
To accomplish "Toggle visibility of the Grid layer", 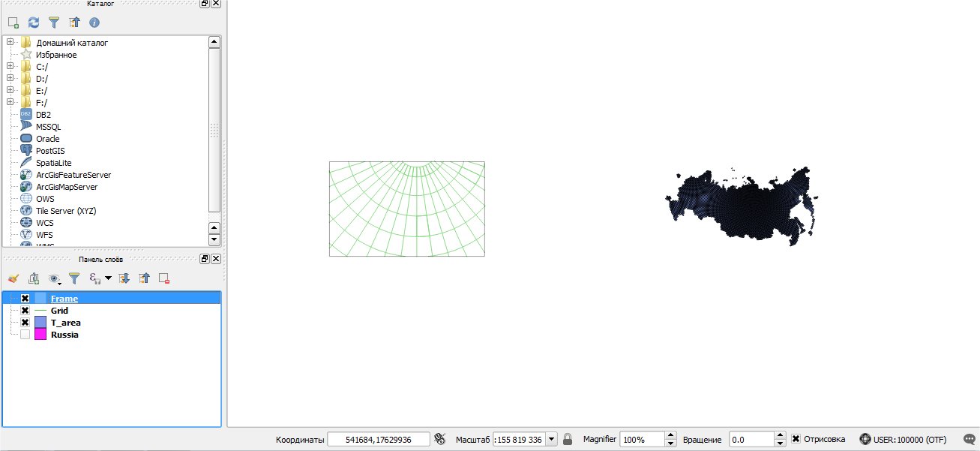I will (25, 311).
